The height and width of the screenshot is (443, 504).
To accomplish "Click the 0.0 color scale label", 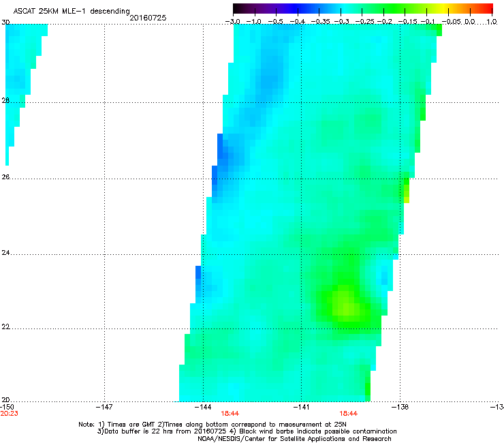I will (470, 22).
